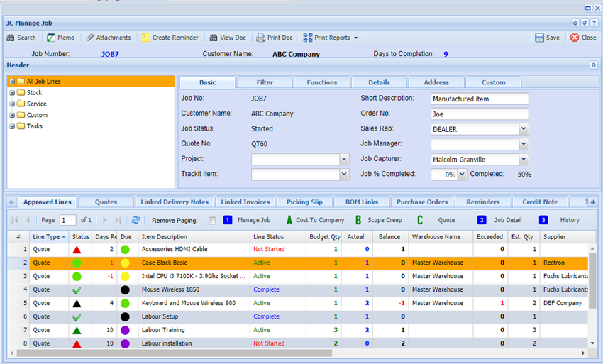Click the Create Reminder icon
Image resolution: width=603 pixels, height=364 pixels.
(145, 38)
